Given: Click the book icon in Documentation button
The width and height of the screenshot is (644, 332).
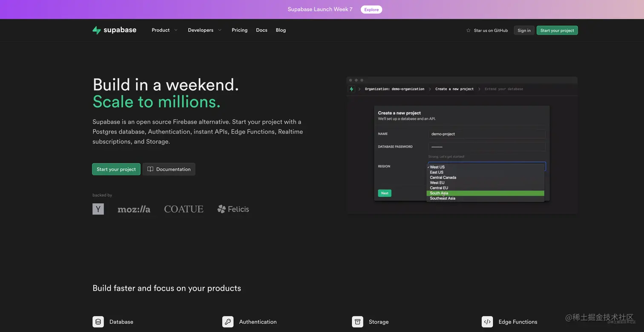Looking at the screenshot, I should 150,169.
